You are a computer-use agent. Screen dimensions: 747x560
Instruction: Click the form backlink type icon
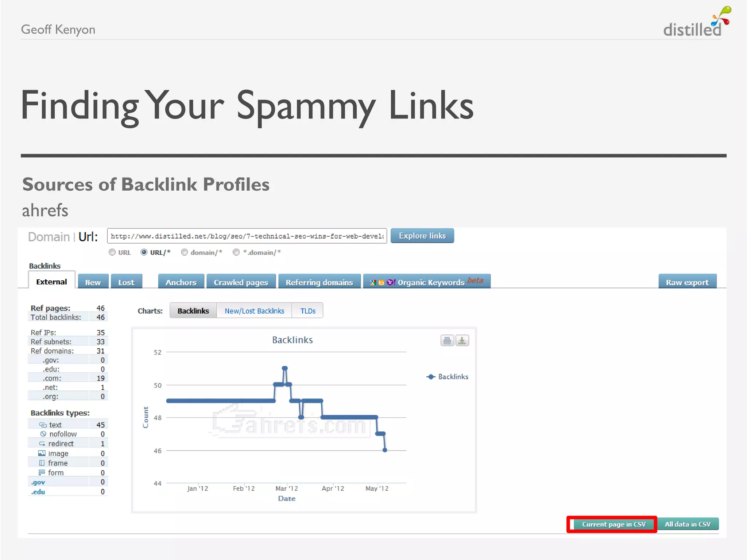click(x=42, y=472)
